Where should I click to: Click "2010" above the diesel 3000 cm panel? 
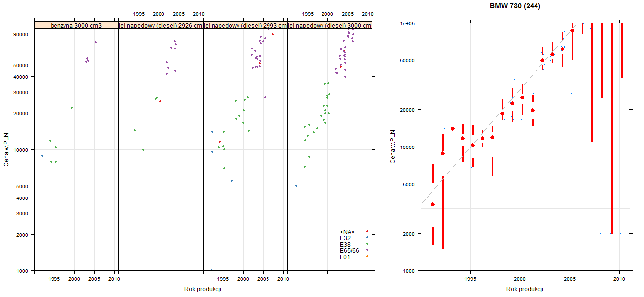click(x=367, y=14)
